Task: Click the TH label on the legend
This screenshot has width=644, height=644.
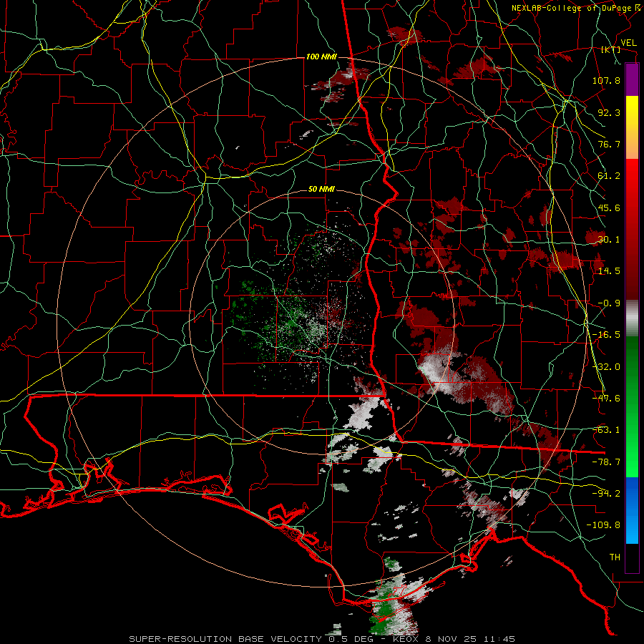Action: (x=615, y=557)
